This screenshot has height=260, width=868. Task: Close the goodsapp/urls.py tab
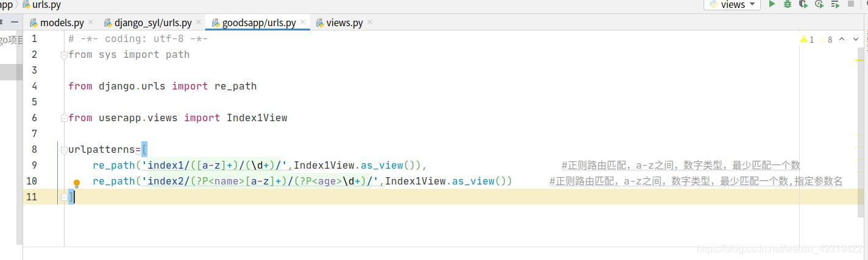pos(303,23)
